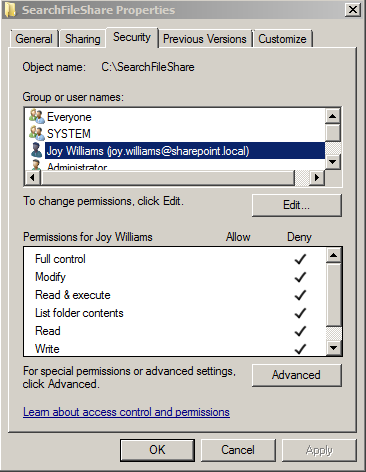The width and height of the screenshot is (366, 472).
Task: Go to Previous Versions tab
Action: coord(205,39)
